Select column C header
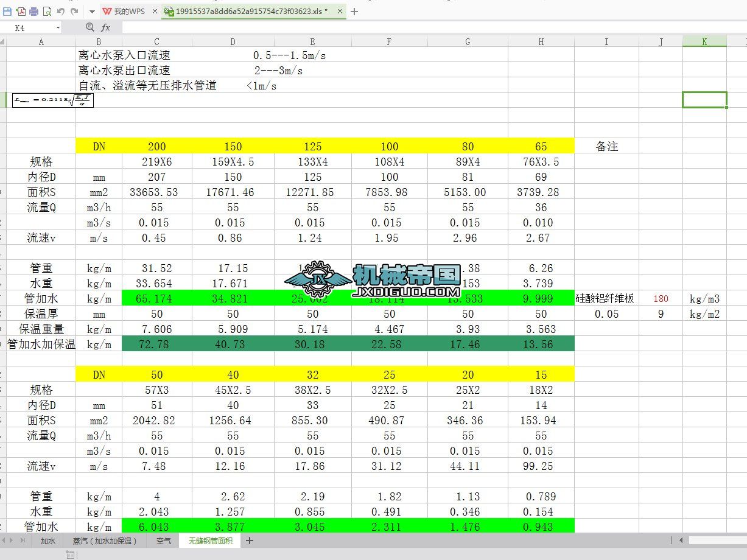This screenshot has height=560, width=747. point(156,41)
